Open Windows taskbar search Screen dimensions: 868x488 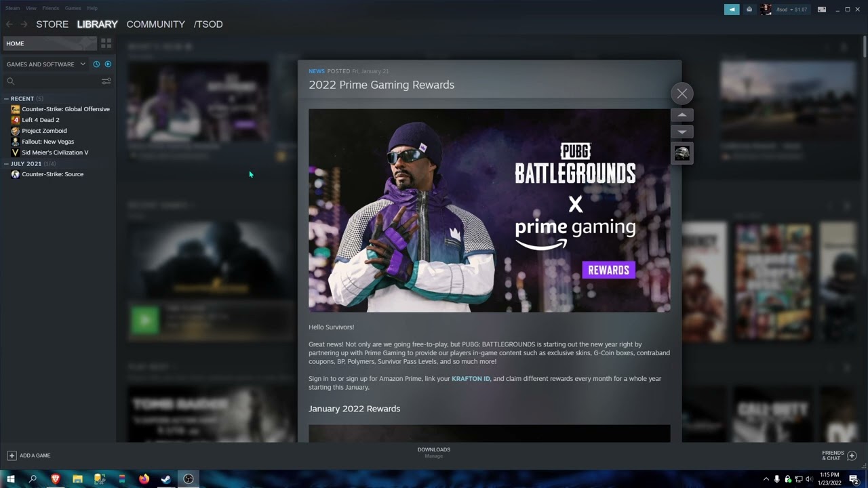[x=33, y=479]
